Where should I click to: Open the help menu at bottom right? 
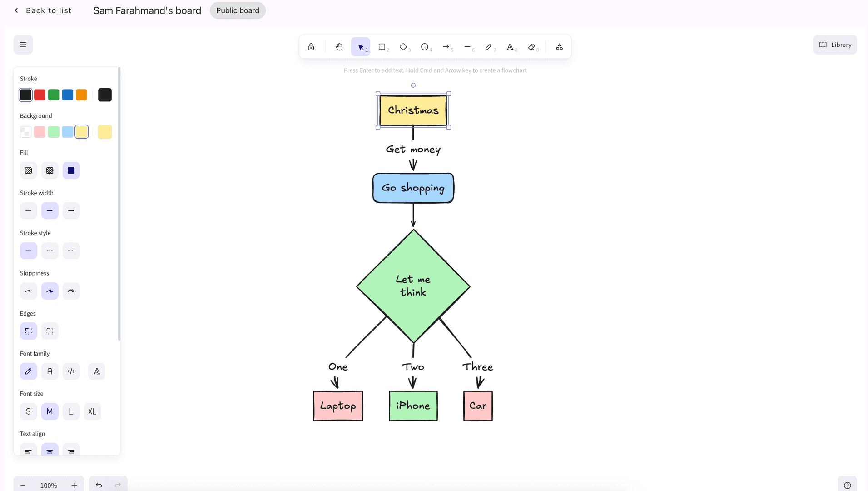848,485
